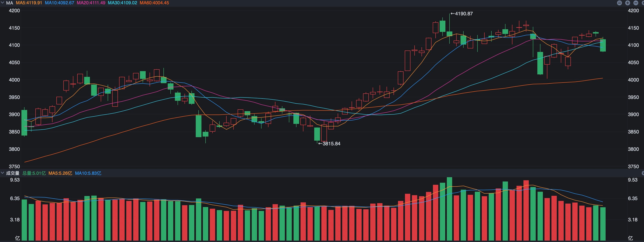Click the MA indicator name label
The height and width of the screenshot is (242, 644).
(x=9, y=3)
